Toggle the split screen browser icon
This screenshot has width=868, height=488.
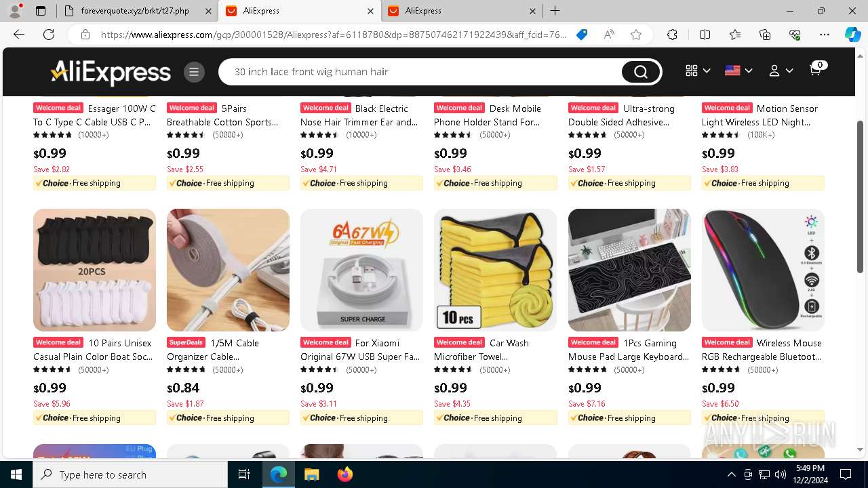[x=705, y=35]
